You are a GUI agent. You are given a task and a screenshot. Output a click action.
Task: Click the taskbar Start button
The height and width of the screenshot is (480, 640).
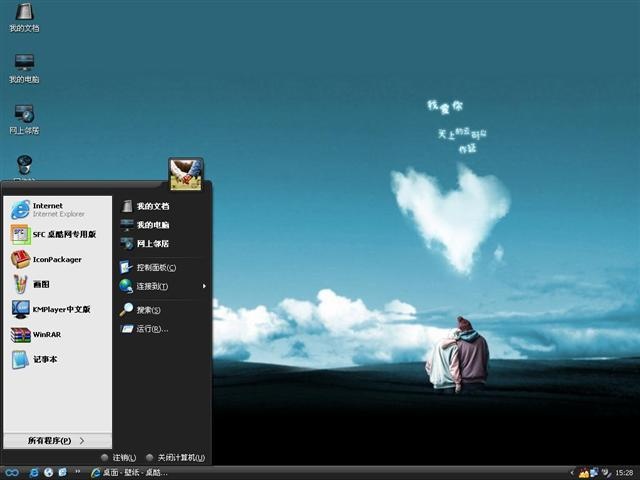12,472
